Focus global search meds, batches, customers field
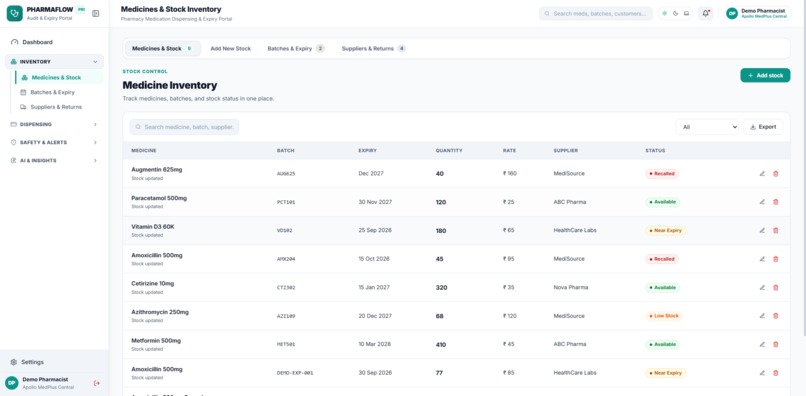Image resolution: width=806 pixels, height=396 pixels. (x=596, y=13)
